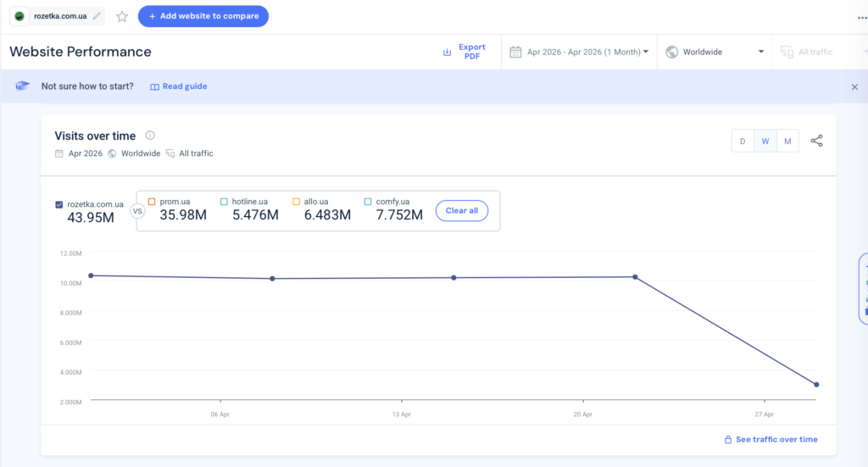Uncheck the rozetka.com.ua checkbox
Screen dimensions: 868x467
point(59,205)
